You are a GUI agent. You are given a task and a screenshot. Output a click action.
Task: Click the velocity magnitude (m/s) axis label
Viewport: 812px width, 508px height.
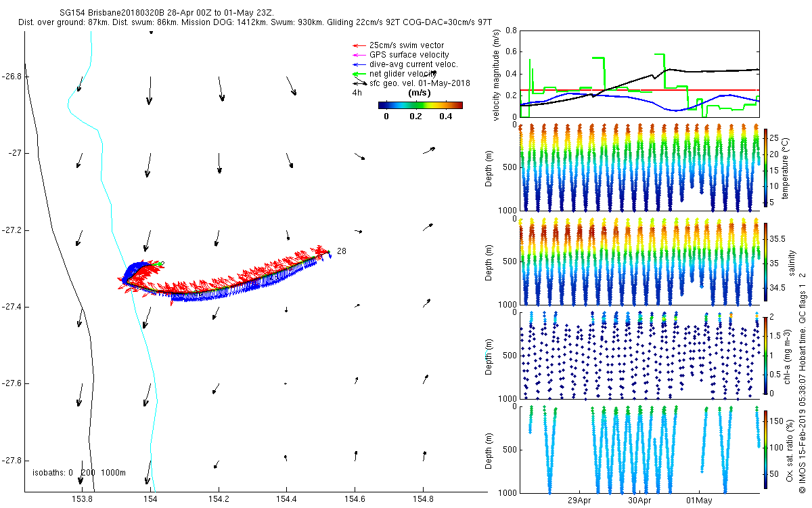click(x=499, y=75)
